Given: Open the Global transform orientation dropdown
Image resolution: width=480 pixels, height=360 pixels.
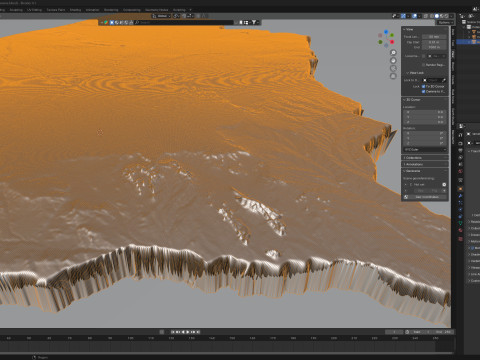Looking at the screenshot, I should tap(161, 16).
